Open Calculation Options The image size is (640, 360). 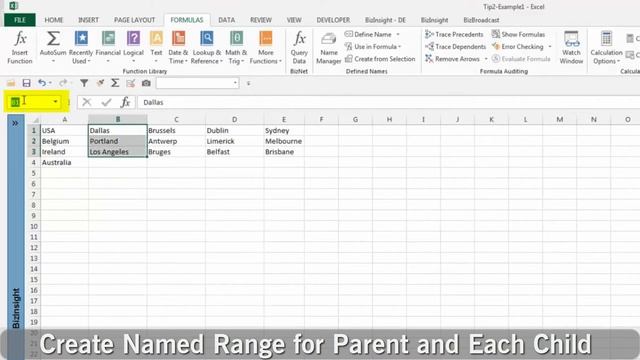(x=606, y=47)
